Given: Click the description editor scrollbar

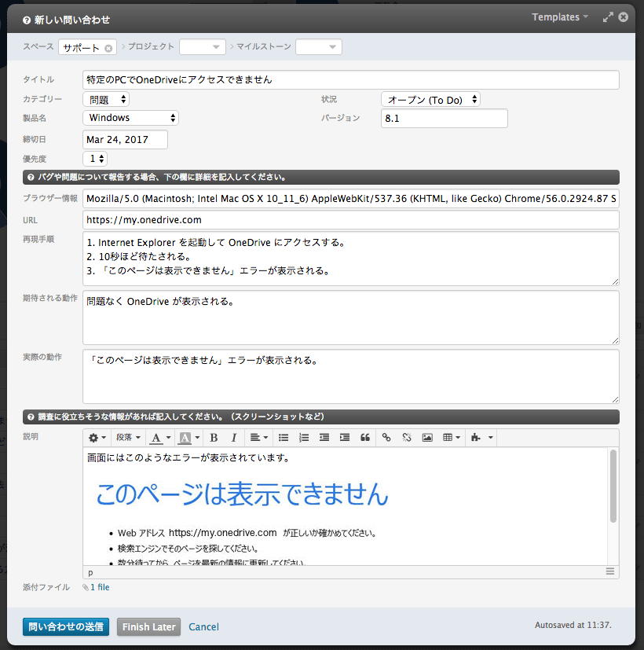Looking at the screenshot, I should [x=613, y=486].
